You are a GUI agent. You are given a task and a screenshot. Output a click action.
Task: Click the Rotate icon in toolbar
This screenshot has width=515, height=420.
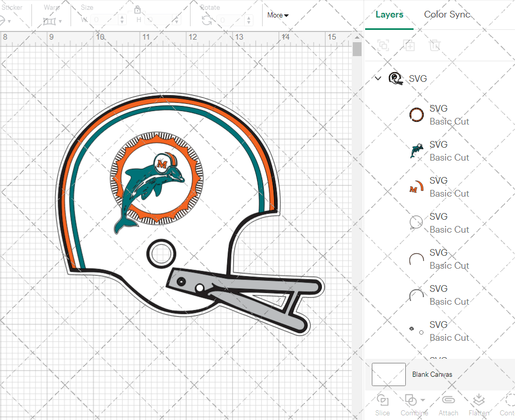click(207, 21)
